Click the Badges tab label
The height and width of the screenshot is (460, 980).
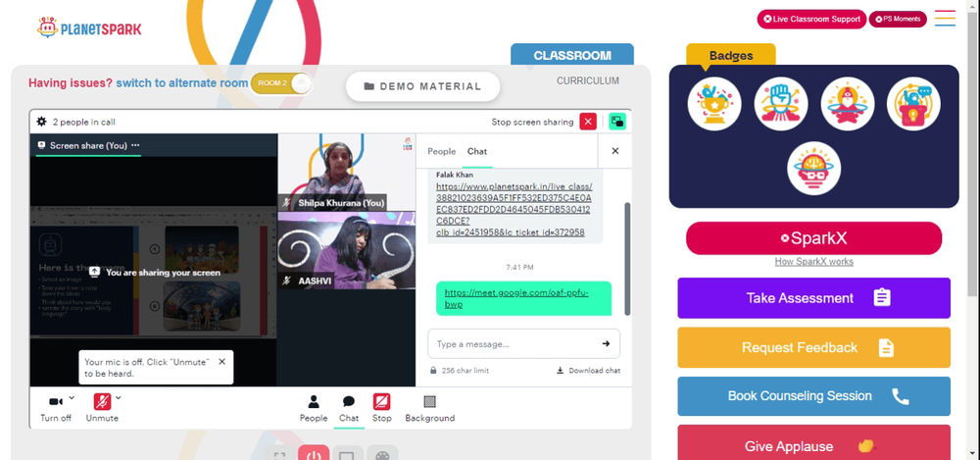(x=731, y=56)
